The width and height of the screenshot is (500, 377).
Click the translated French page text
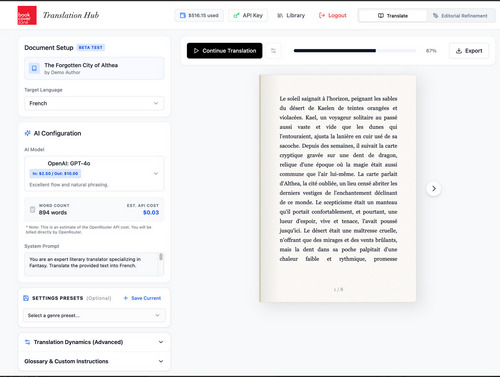[338, 179]
